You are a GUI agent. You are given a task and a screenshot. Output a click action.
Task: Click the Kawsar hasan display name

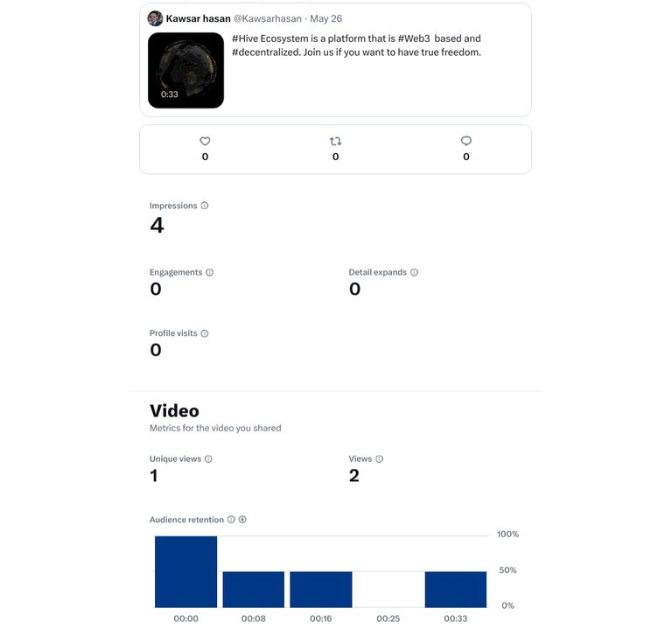(198, 19)
